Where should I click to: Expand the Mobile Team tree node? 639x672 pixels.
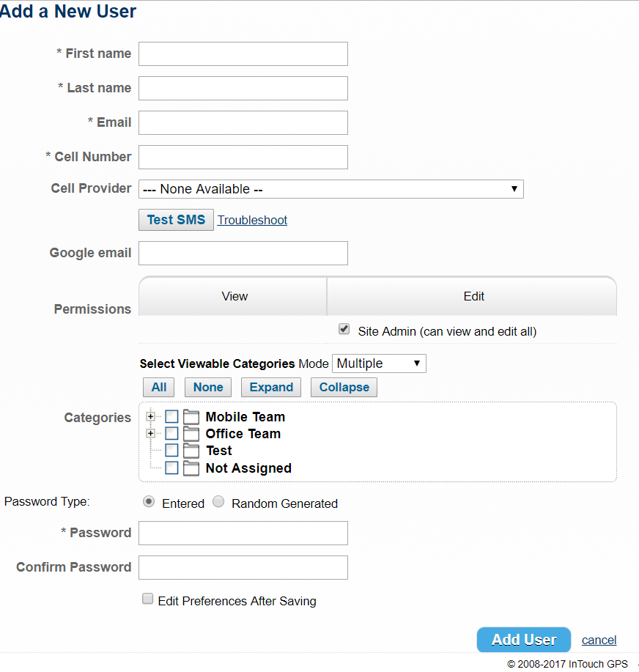150,416
